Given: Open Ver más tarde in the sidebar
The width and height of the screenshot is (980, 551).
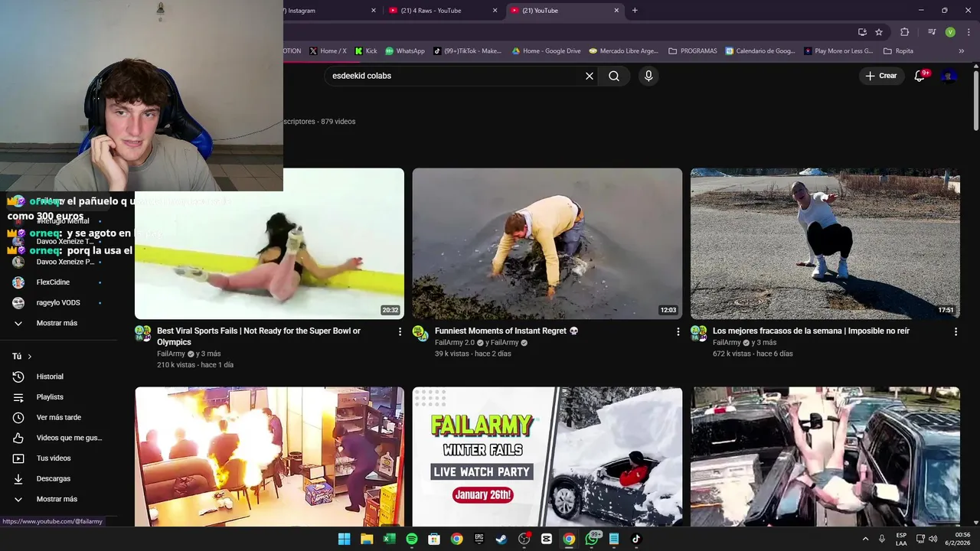Looking at the screenshot, I should (x=58, y=417).
